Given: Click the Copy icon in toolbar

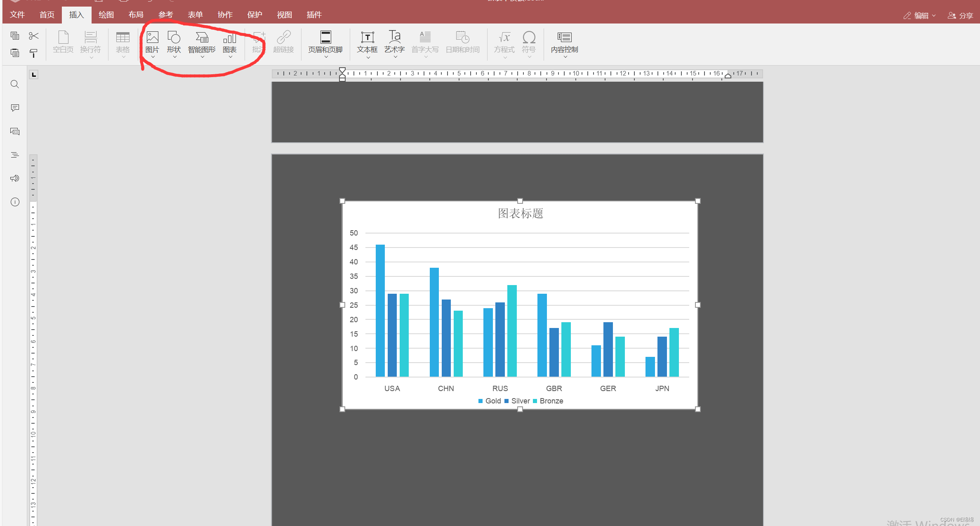Looking at the screenshot, I should (15, 36).
